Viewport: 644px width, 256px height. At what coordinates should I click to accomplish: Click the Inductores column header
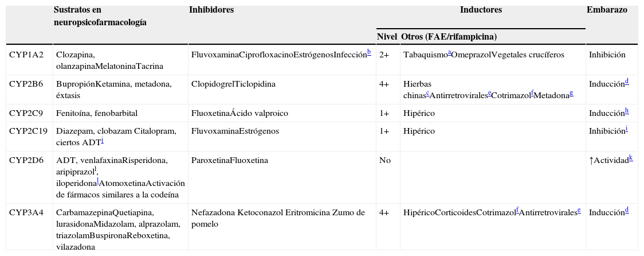481,10
